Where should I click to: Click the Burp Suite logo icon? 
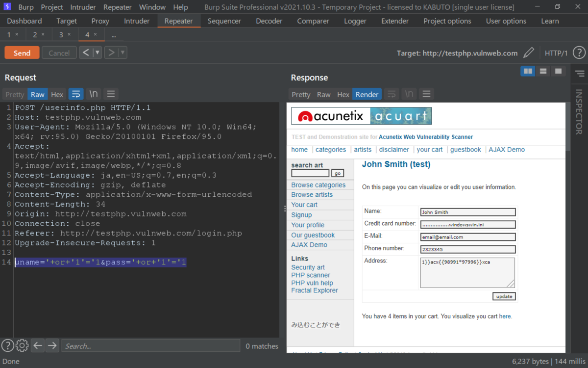(x=8, y=7)
